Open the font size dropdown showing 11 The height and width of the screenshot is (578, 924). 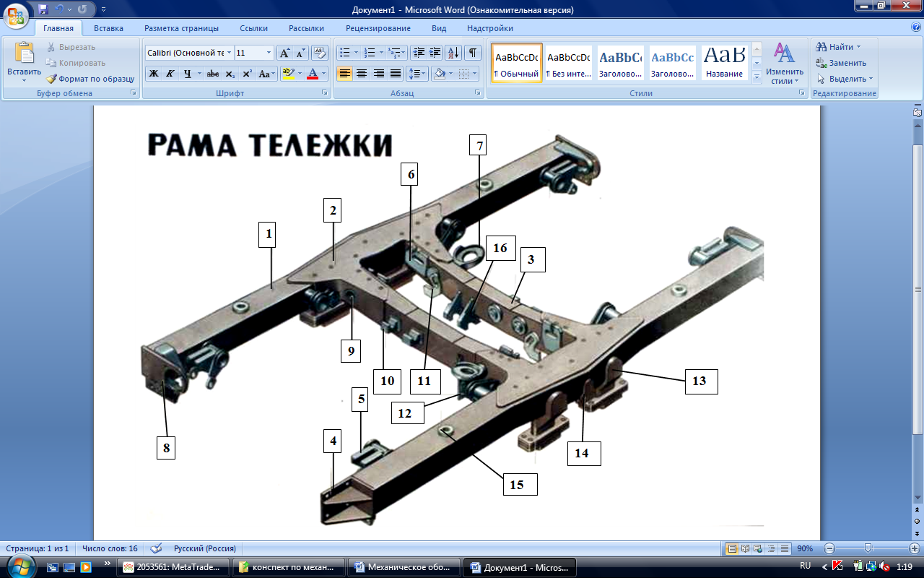pos(269,53)
